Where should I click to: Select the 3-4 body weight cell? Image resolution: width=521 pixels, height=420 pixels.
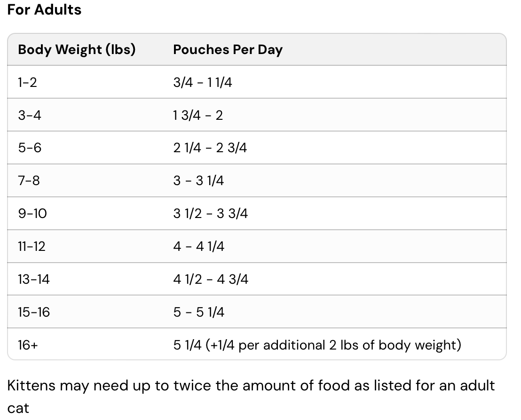(30, 115)
